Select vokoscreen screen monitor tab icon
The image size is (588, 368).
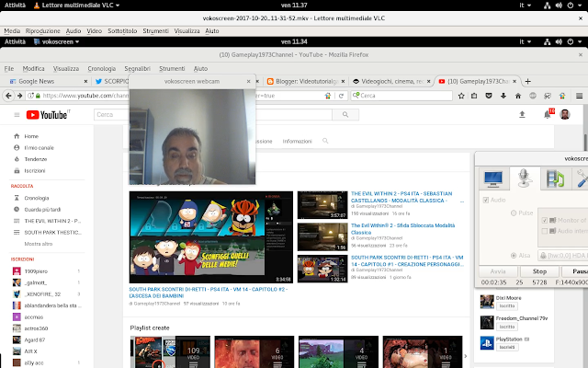click(x=493, y=178)
